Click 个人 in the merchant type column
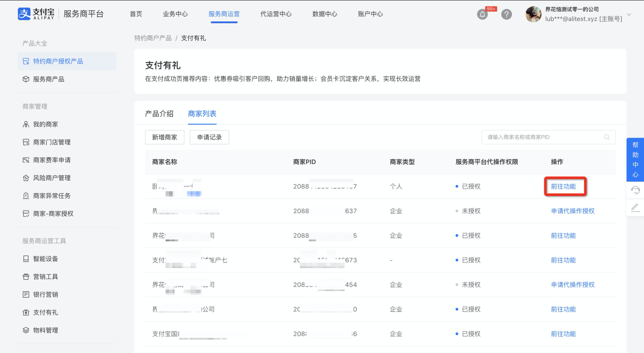Viewport: 644px width, 353px height. coord(396,187)
